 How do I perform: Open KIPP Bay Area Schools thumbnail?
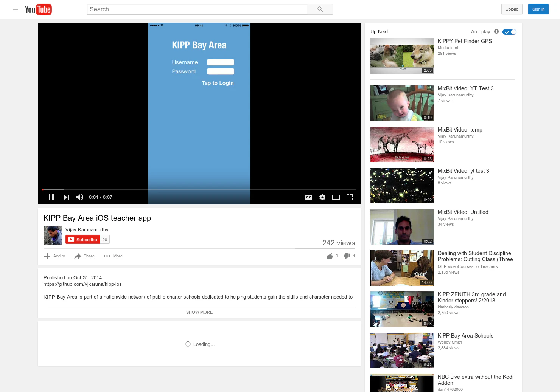402,350
